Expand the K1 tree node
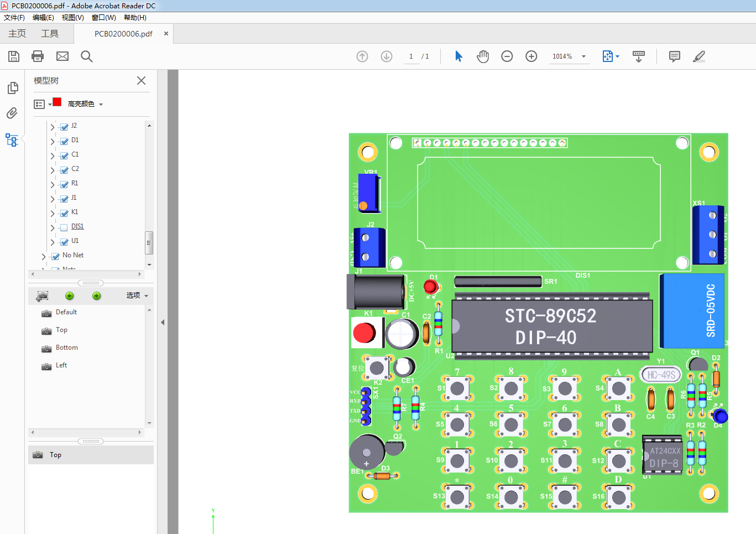 (53, 214)
